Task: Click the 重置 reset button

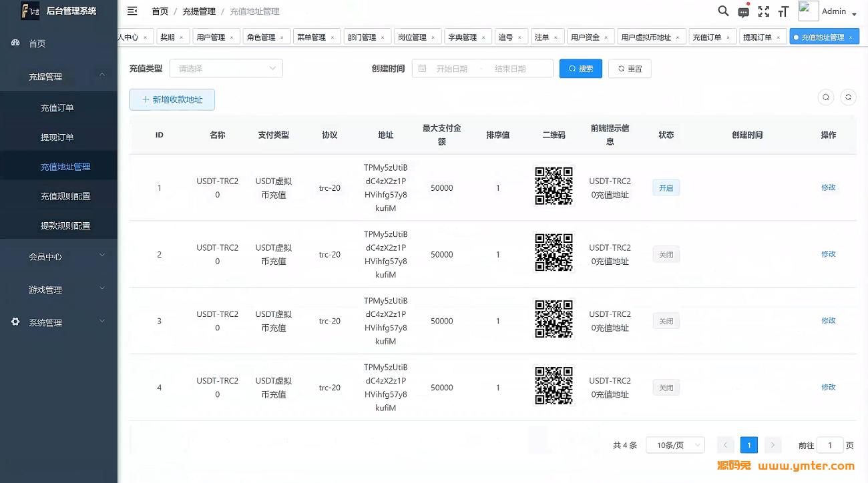Action: click(x=630, y=69)
